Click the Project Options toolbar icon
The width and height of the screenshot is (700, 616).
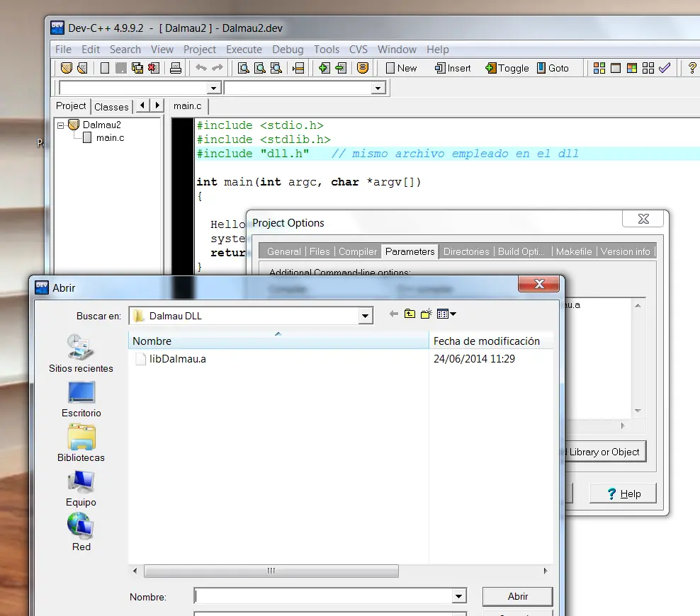pyautogui.click(x=363, y=68)
